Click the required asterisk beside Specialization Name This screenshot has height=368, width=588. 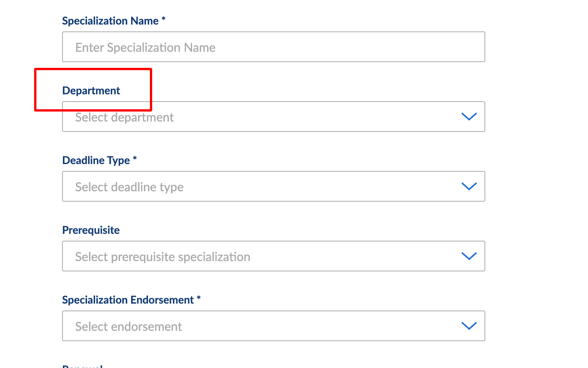point(164,19)
